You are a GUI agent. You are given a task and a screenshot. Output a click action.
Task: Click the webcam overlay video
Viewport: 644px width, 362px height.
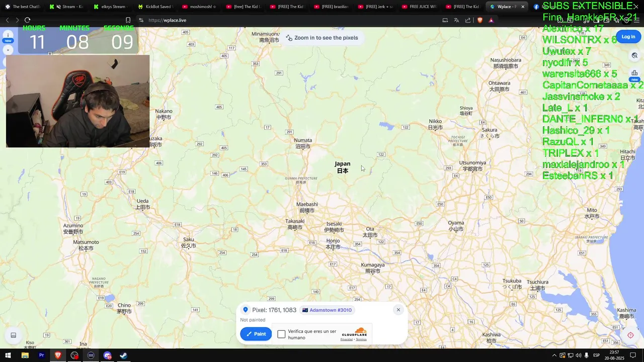click(x=77, y=101)
